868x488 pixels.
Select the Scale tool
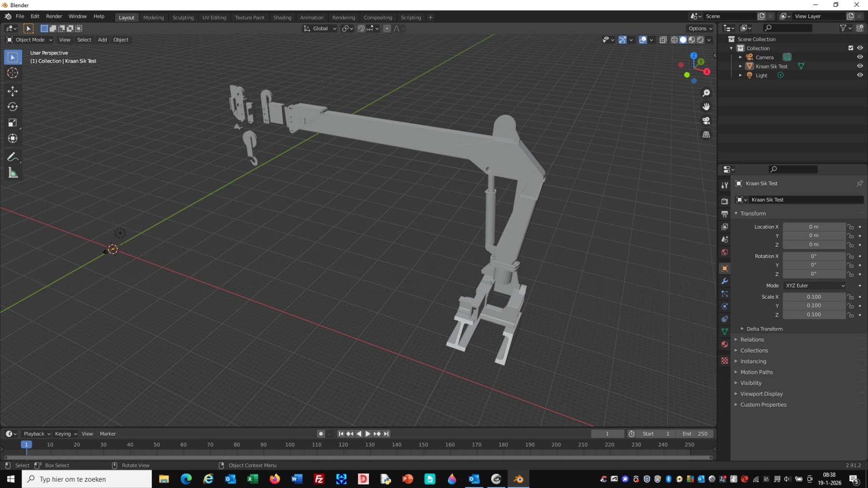(x=13, y=123)
